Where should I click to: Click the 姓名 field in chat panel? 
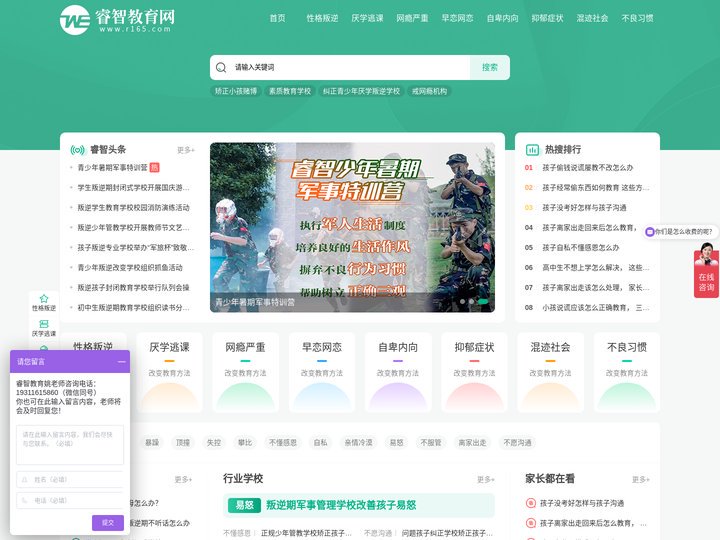pos(70,479)
